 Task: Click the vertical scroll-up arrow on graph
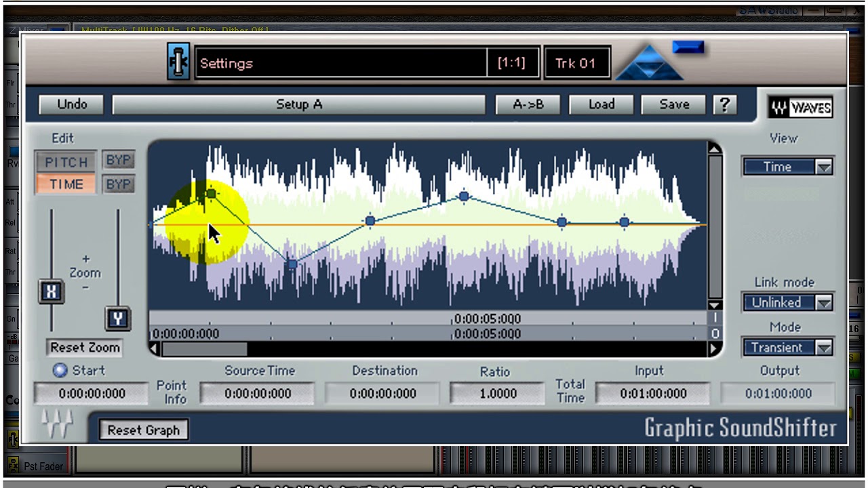coord(714,148)
